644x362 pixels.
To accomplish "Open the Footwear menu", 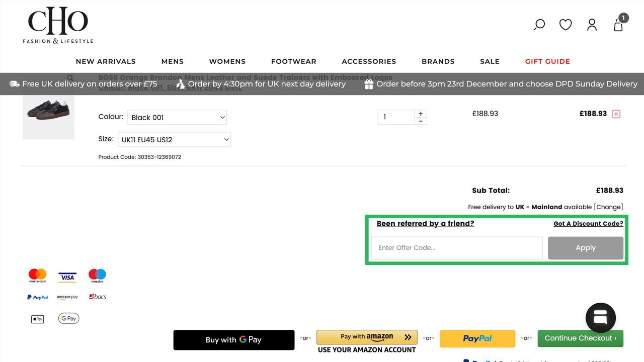I will pyautogui.click(x=294, y=61).
